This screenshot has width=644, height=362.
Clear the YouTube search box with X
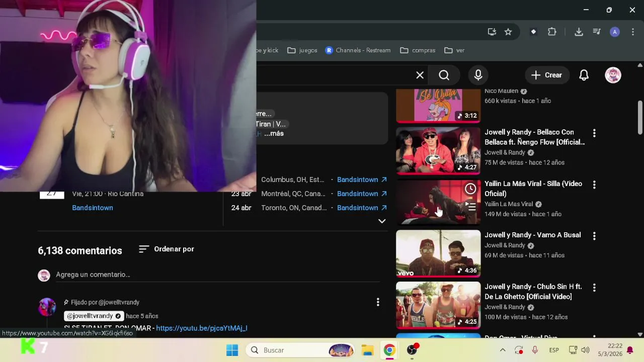[420, 75]
